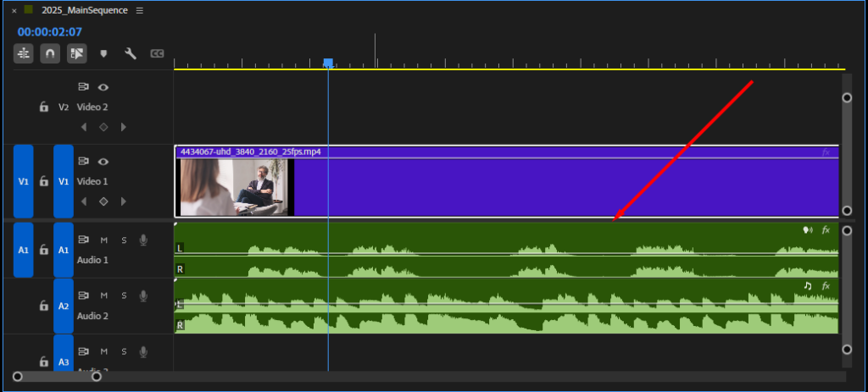Lock the V2 track
868x392 pixels.
(x=44, y=108)
